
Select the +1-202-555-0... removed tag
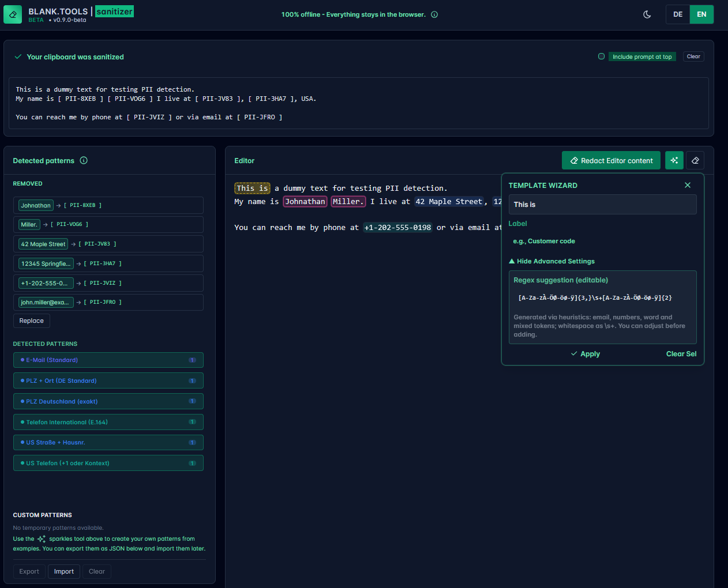coord(46,283)
